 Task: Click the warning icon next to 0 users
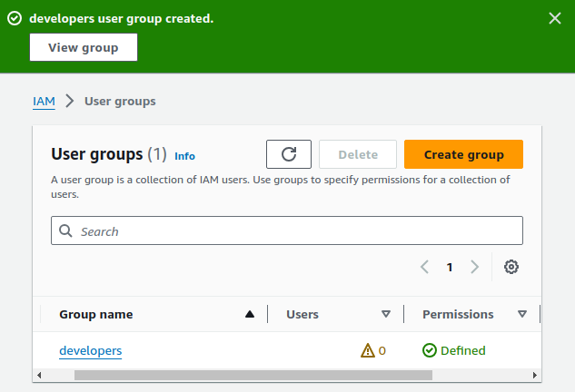click(x=368, y=350)
